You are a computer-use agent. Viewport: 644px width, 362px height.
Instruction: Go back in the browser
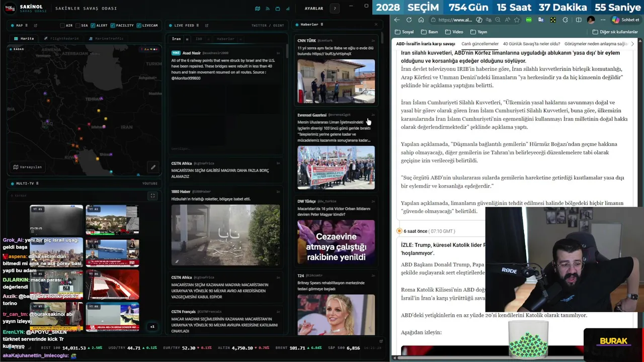tap(397, 20)
